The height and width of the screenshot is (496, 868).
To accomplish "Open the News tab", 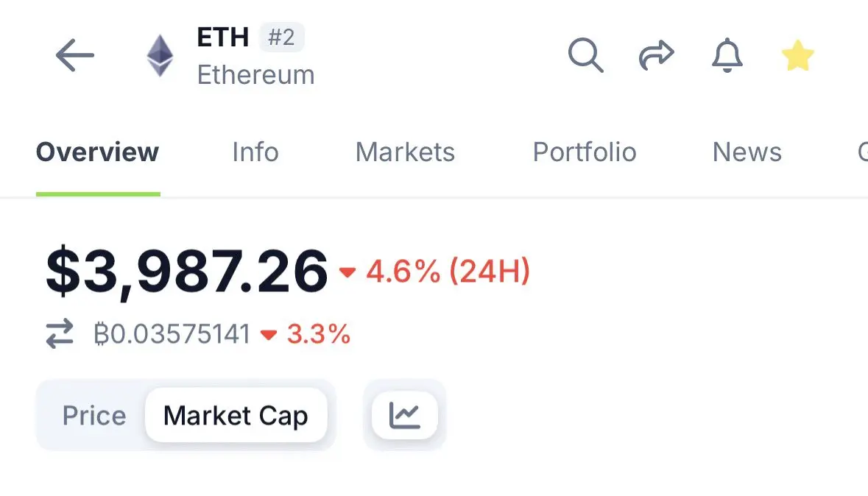I will 747,152.
